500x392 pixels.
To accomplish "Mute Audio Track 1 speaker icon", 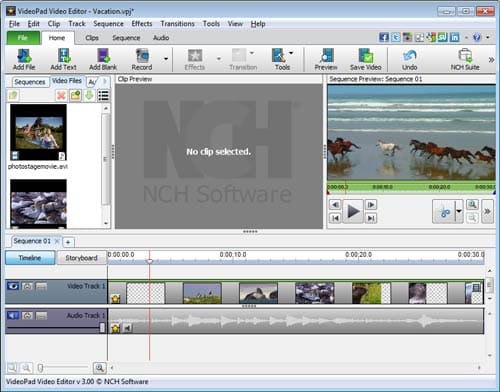I will (13, 315).
